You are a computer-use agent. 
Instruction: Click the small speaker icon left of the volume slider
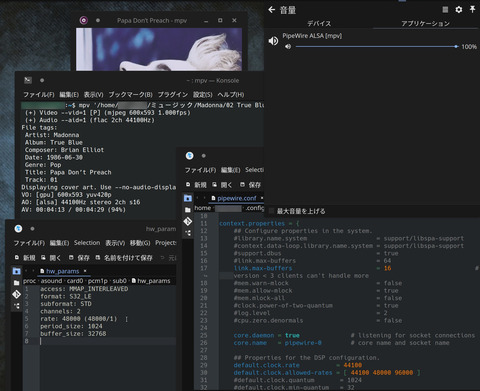pyautogui.click(x=288, y=47)
